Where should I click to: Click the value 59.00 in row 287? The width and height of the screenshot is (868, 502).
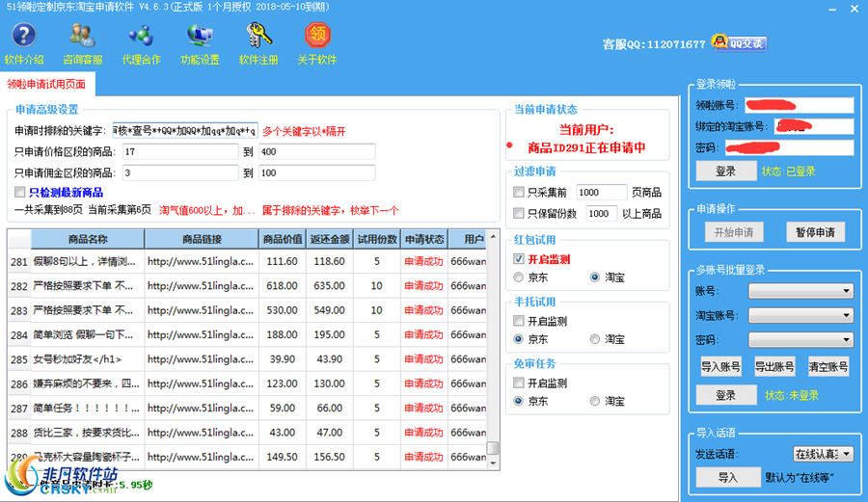pyautogui.click(x=283, y=408)
